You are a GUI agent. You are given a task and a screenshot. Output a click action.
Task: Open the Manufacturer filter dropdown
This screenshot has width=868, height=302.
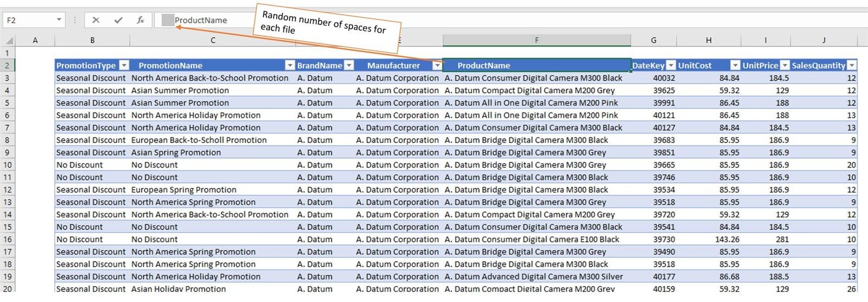[x=437, y=65]
